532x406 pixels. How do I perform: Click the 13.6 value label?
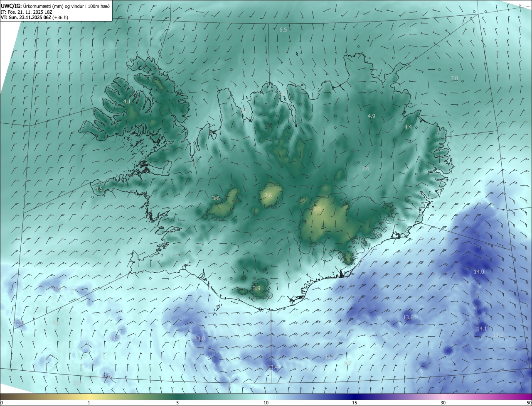tap(408, 317)
